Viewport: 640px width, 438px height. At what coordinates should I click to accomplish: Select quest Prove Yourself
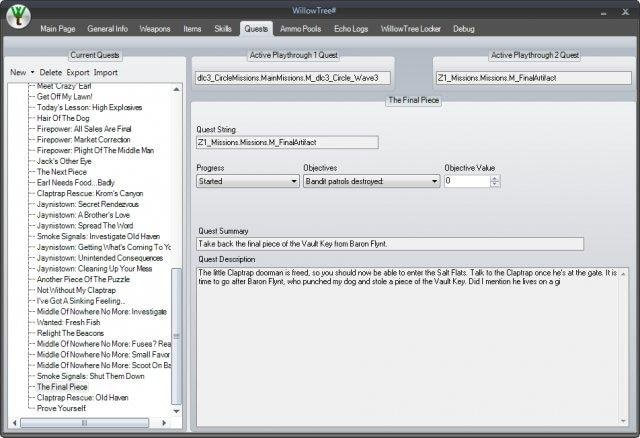coord(61,408)
